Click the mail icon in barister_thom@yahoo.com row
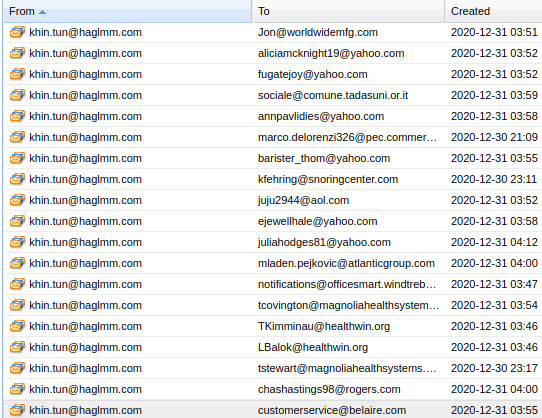This screenshot has height=418, width=542. [17, 158]
